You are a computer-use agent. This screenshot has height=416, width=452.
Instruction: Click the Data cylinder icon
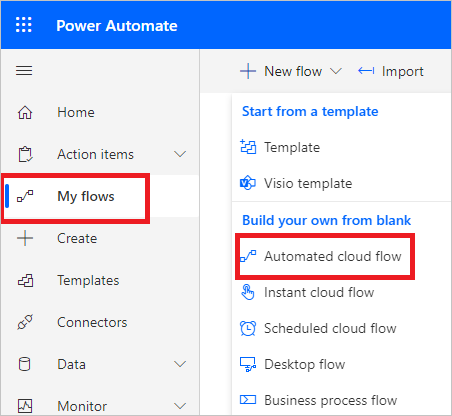click(24, 364)
